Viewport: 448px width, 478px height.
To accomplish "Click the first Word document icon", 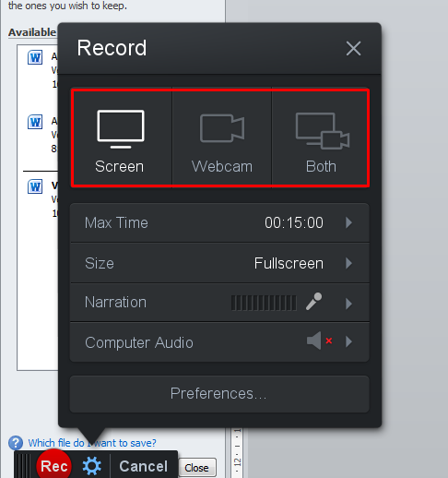I will 35,57.
